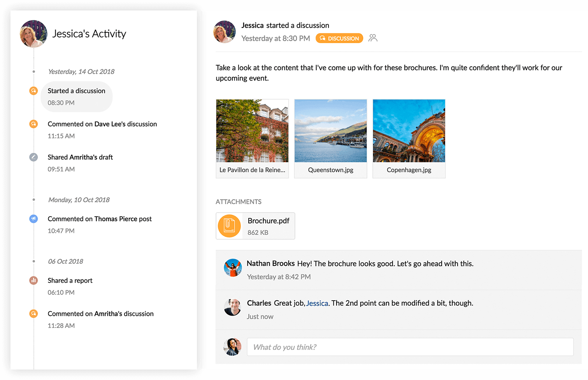Image resolution: width=588 pixels, height=380 pixels.
Task: Click Charles' avatar in comments
Action: [233, 307]
